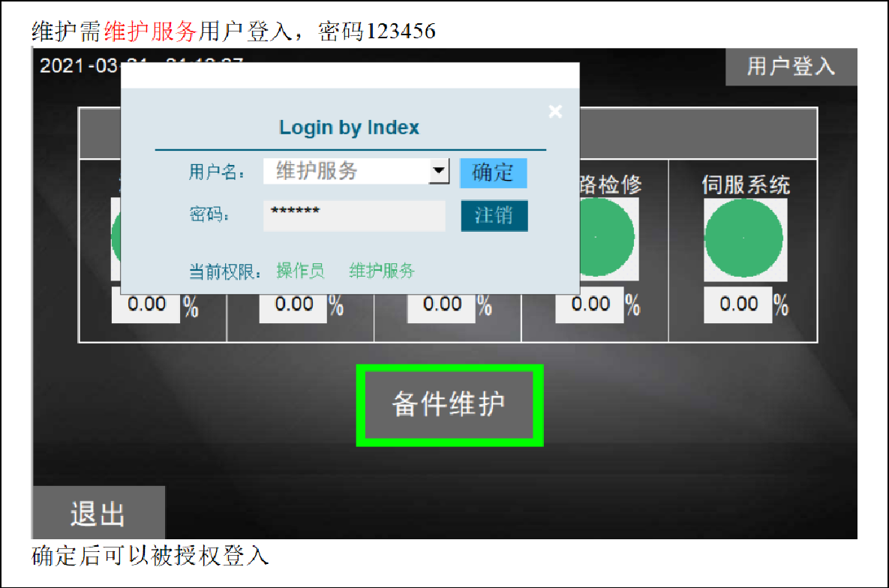Click the 用户名 box showing 维护服务
The height and width of the screenshot is (588, 889).
coord(346,171)
